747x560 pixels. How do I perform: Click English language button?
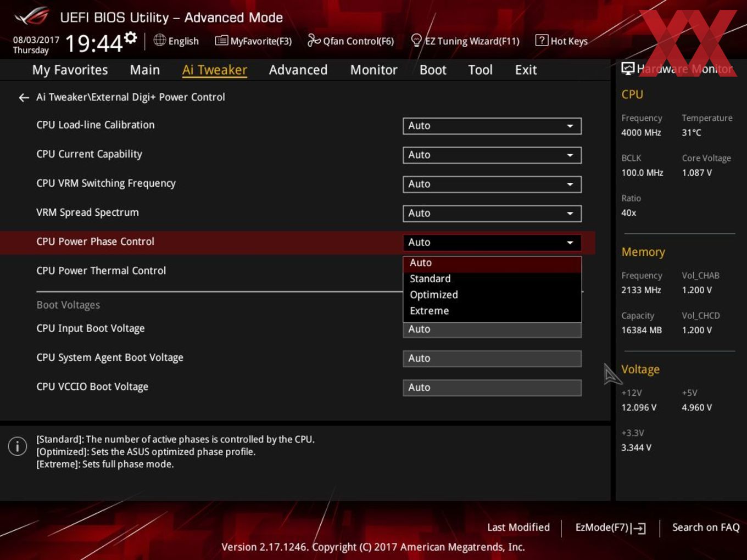click(x=176, y=41)
